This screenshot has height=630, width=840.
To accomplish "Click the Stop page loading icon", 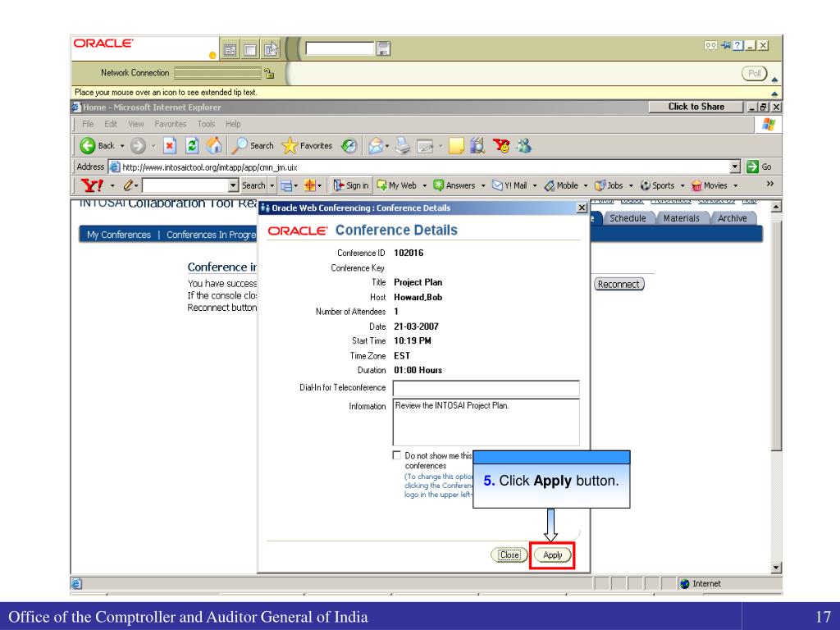I will [x=170, y=146].
